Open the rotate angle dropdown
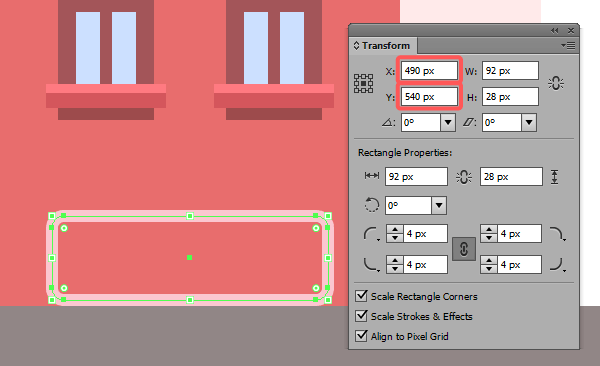This screenshot has height=366, width=600. coord(448,123)
